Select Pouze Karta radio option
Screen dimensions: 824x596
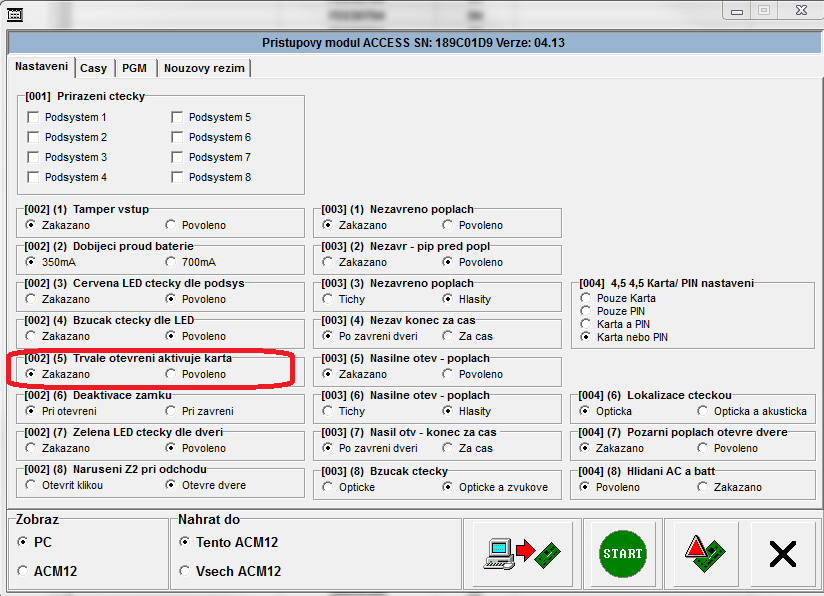[586, 298]
